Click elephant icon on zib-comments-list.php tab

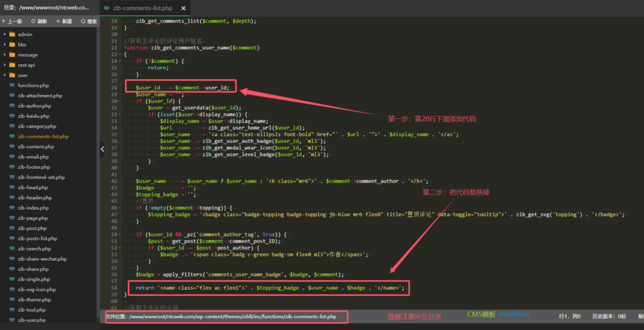coord(107,8)
